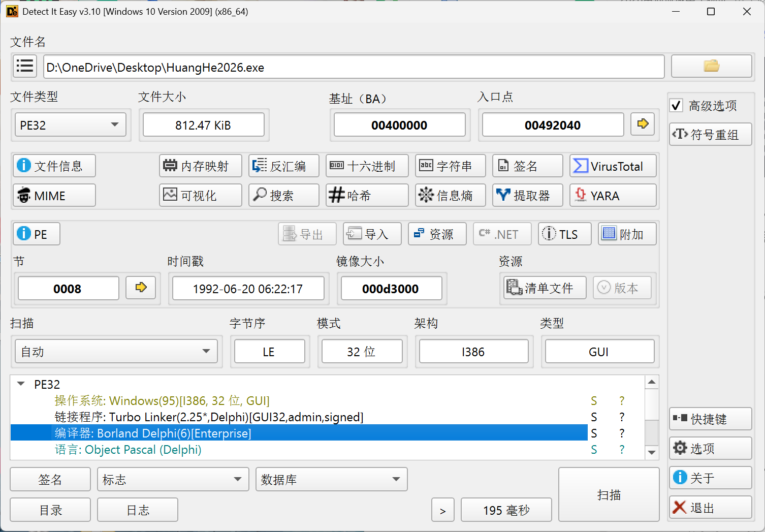Image resolution: width=765 pixels, height=532 pixels.
Task: Click the 目录 directory button
Action: pos(50,510)
